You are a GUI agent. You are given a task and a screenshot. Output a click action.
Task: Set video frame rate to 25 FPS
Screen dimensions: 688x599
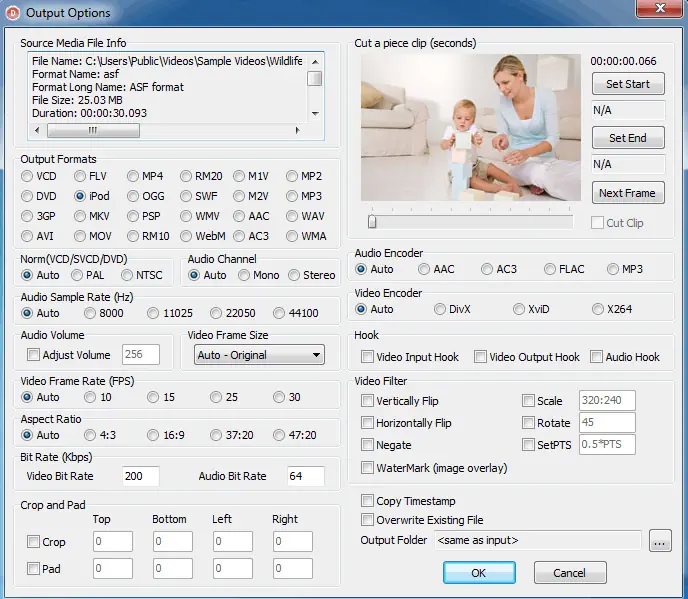[x=216, y=397]
